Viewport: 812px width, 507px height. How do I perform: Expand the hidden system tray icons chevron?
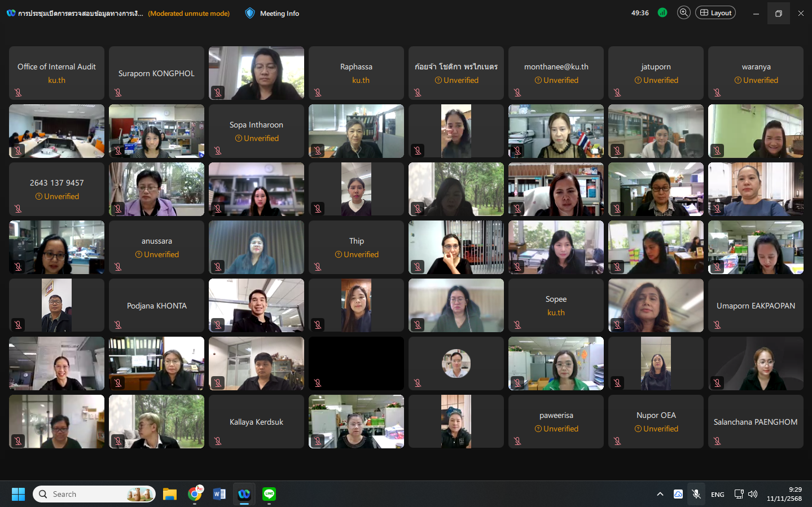(660, 494)
